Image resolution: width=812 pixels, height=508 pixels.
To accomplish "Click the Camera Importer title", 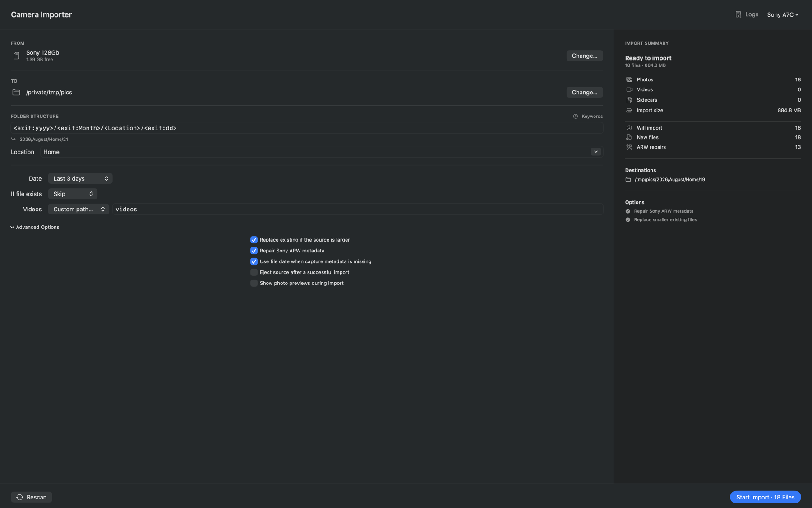I will (x=42, y=14).
